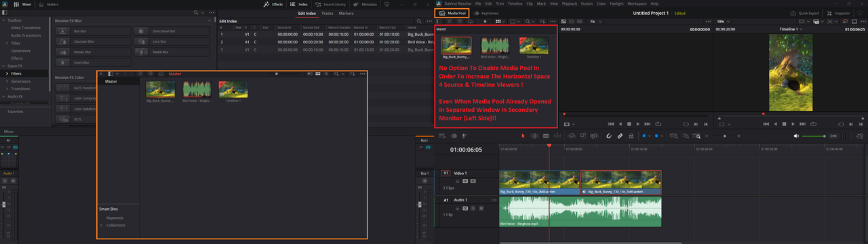The height and width of the screenshot is (244, 868).
Task: Expand Open FX Generators item
Action: pyautogui.click(x=7, y=81)
